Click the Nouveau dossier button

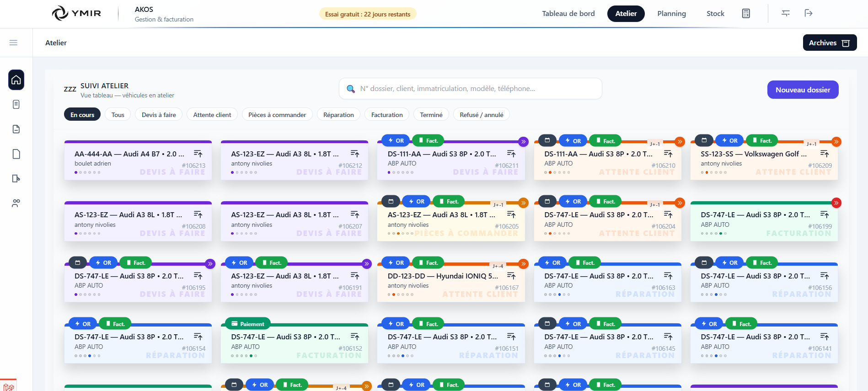click(x=803, y=90)
